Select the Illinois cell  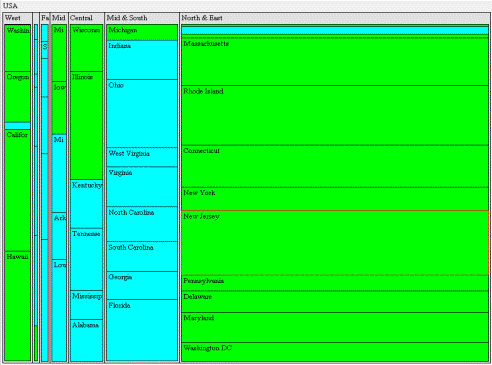[86, 125]
